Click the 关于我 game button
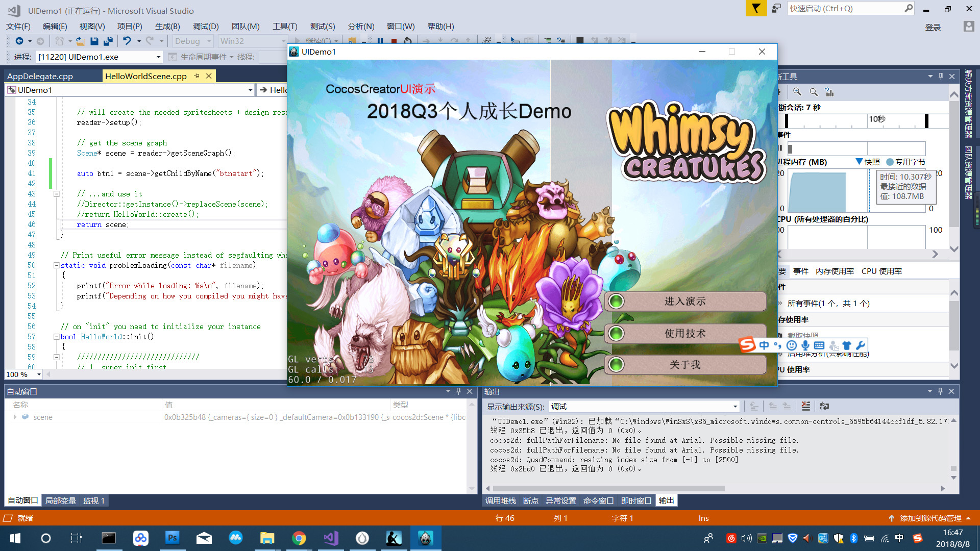 click(685, 365)
